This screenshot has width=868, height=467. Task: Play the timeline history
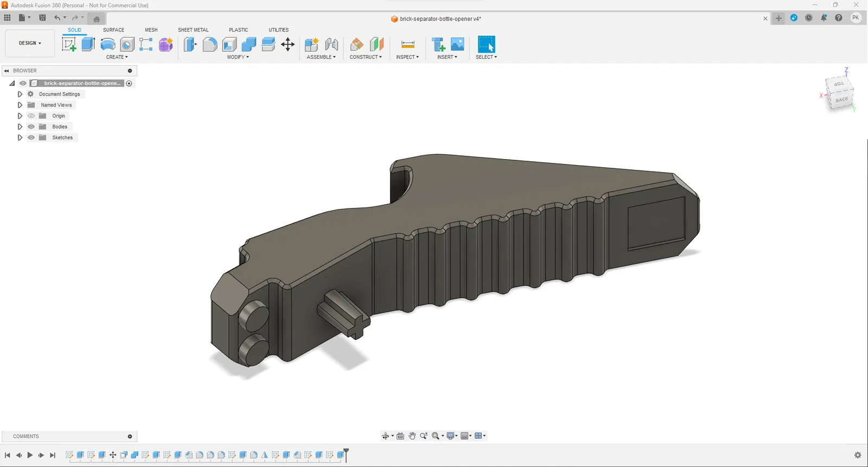[x=30, y=455]
